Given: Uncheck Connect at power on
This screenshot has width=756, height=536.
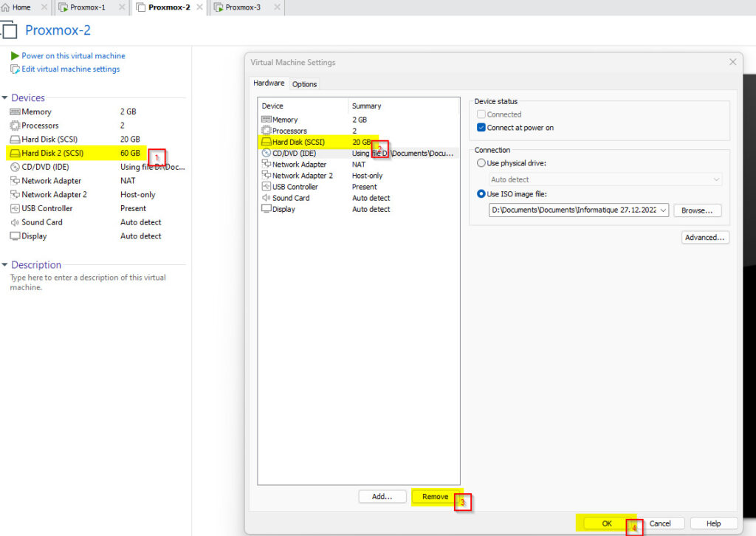Looking at the screenshot, I should [x=481, y=128].
